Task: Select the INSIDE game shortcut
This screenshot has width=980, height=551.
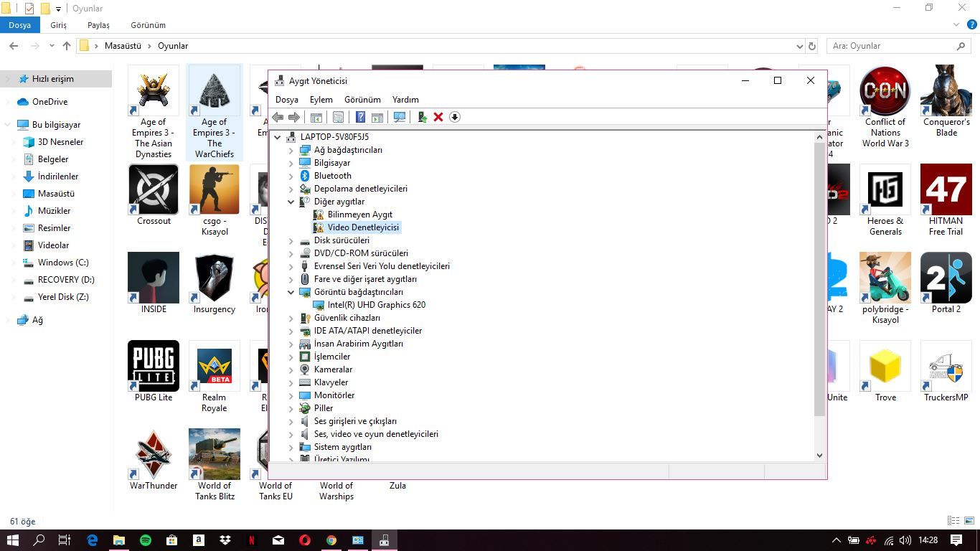Action: point(154,283)
